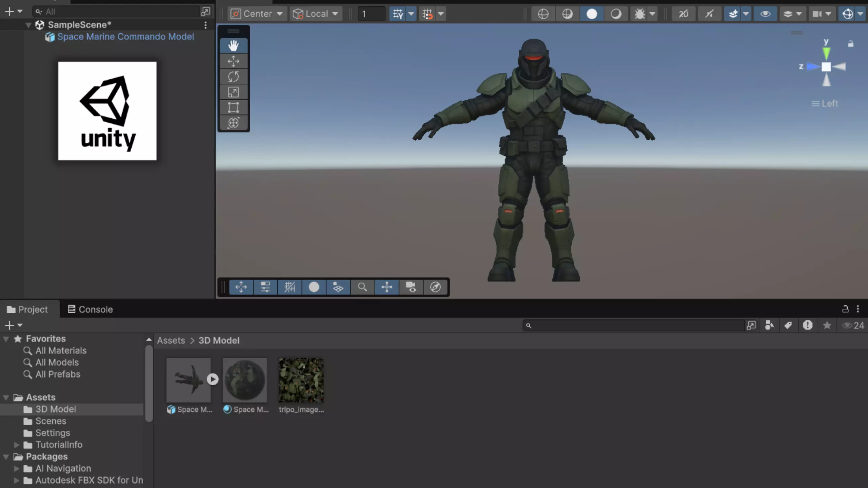Click the compass icon in bottom overlay toolbar
The width and height of the screenshot is (868, 488).
(x=435, y=287)
